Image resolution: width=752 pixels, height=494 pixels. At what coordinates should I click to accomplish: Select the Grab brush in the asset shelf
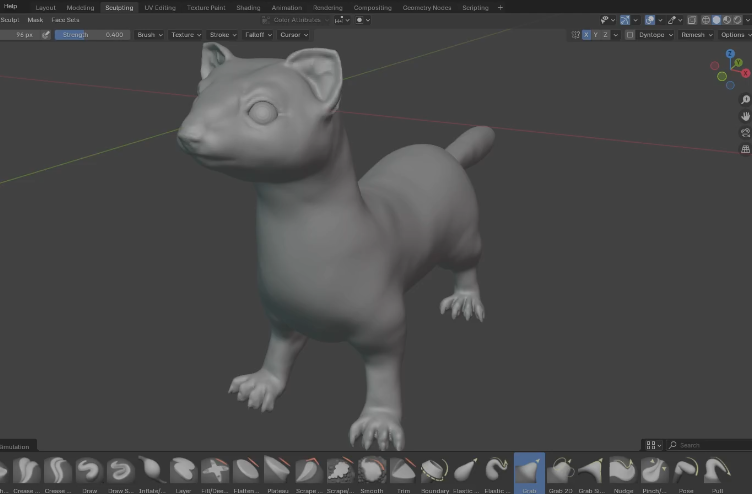pyautogui.click(x=528, y=470)
